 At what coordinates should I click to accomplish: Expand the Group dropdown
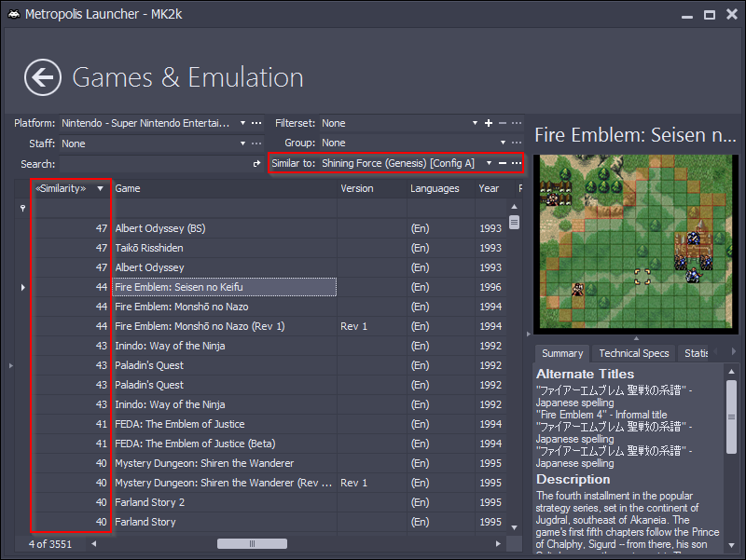tap(503, 143)
